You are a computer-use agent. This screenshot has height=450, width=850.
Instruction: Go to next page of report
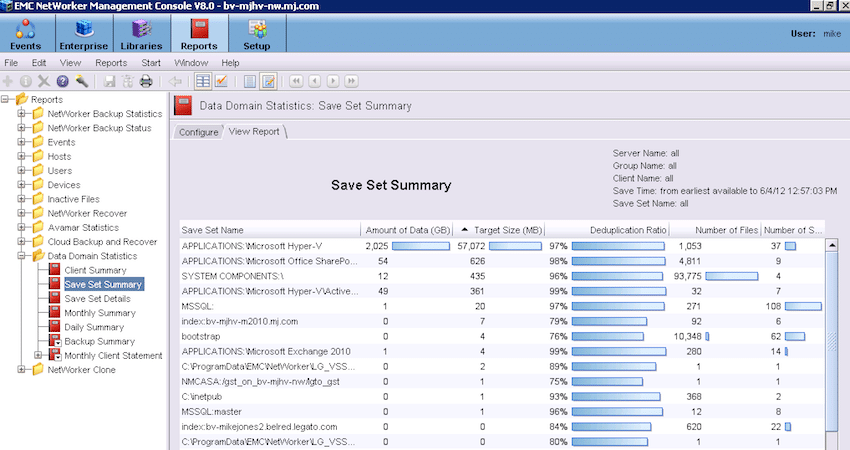click(x=333, y=81)
